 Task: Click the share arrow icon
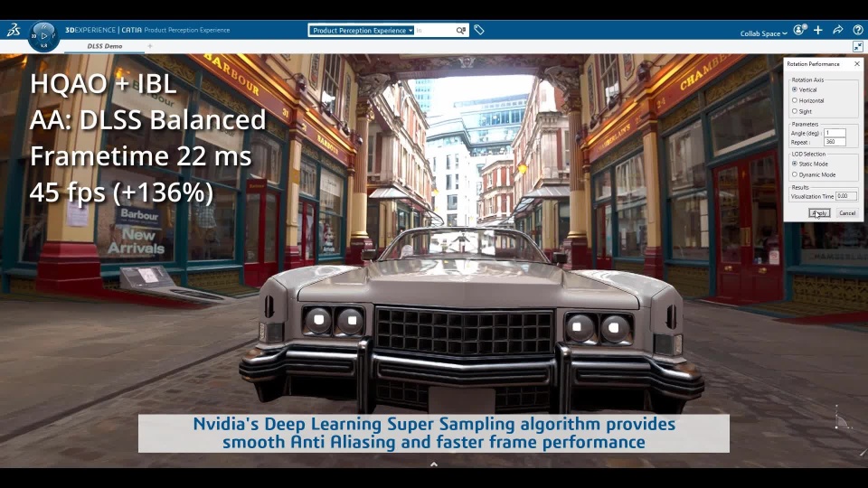(837, 30)
